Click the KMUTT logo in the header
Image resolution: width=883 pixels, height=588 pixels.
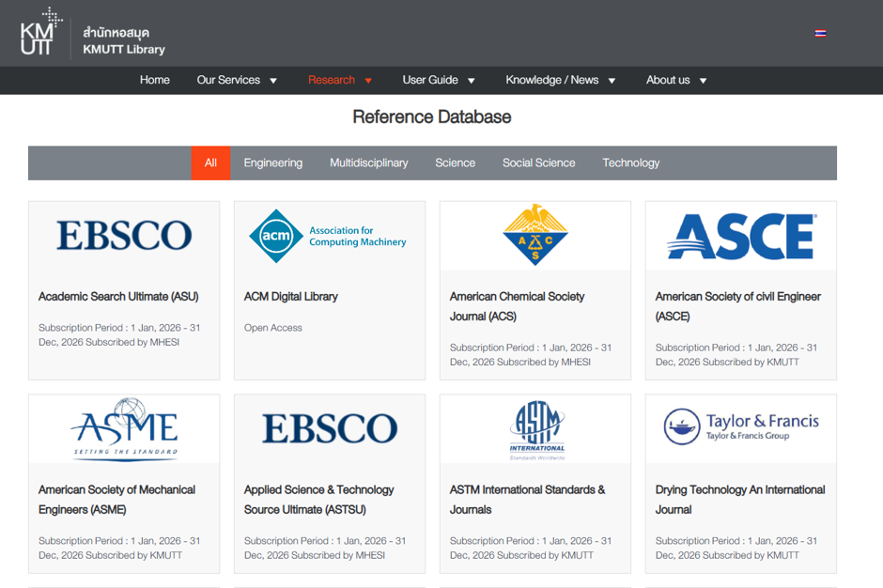pos(41,32)
